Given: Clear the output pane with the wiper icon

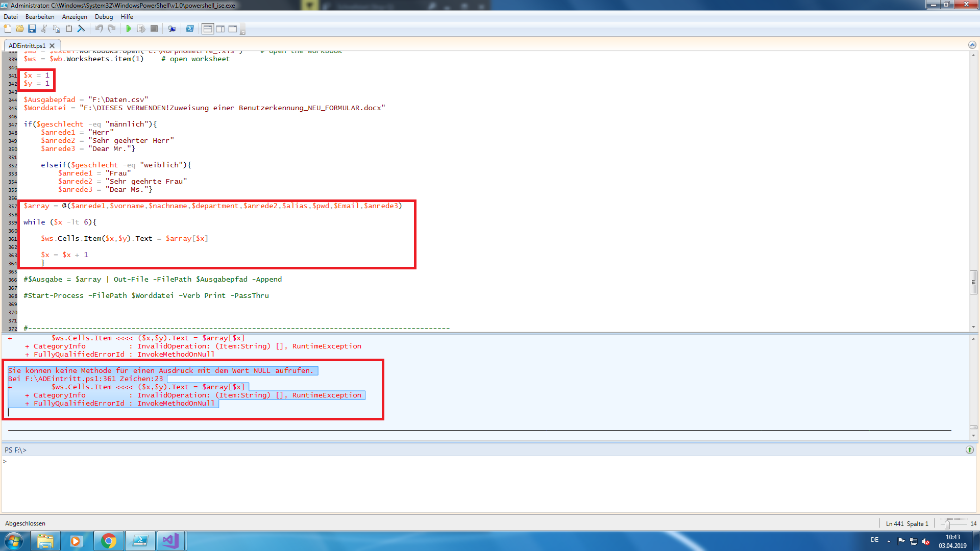Looking at the screenshot, I should coord(81,29).
